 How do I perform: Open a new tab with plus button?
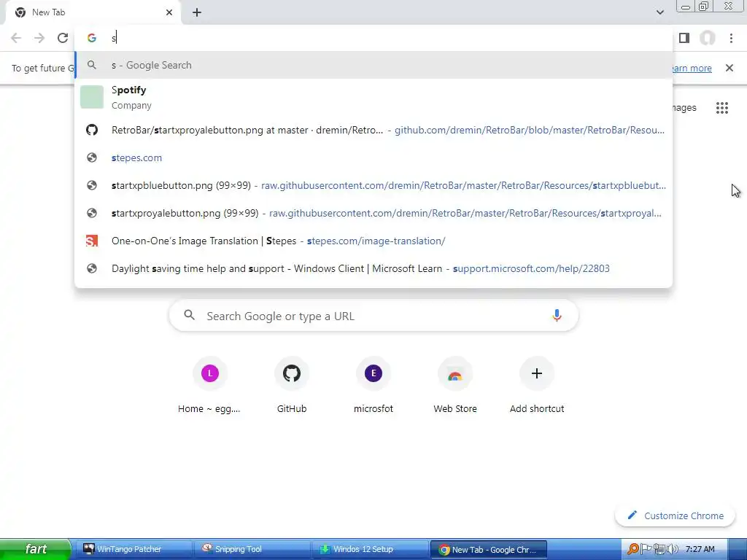coord(197,12)
